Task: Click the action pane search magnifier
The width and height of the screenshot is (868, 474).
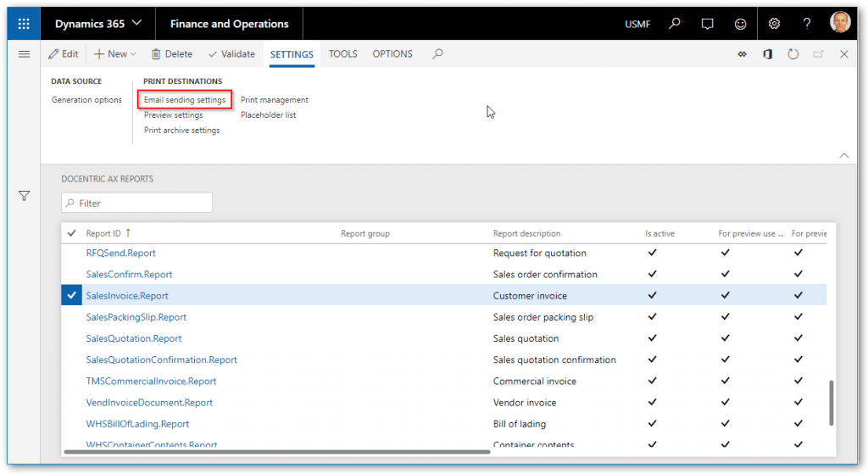Action: [437, 53]
